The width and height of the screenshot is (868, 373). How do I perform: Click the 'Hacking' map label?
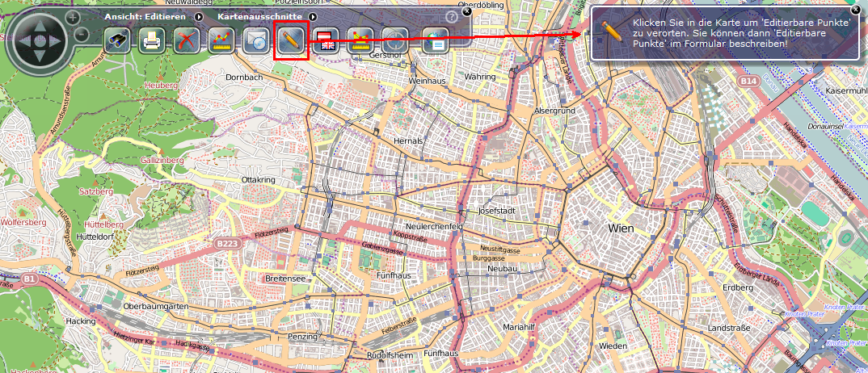[x=81, y=321]
